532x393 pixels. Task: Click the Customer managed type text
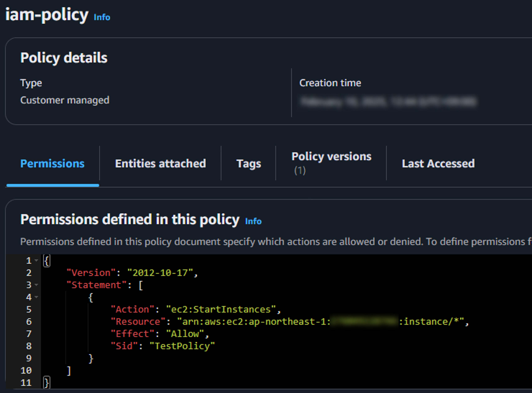(x=65, y=100)
